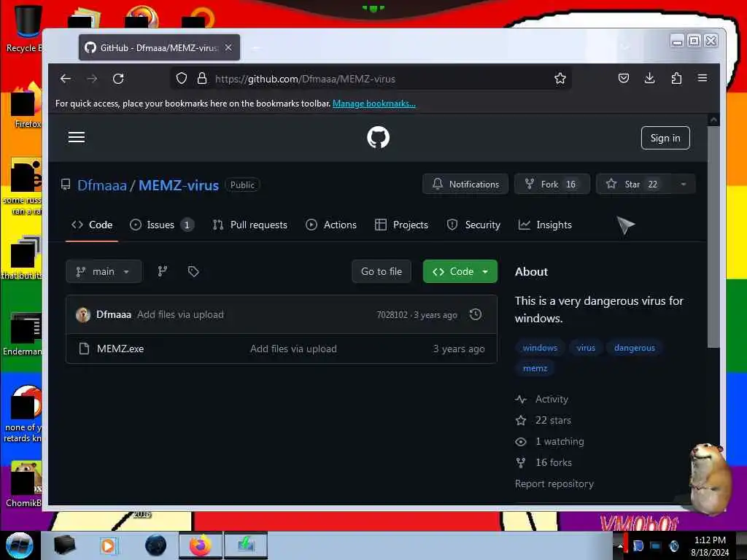This screenshot has height=560, width=747.
Task: Close the GitHub browser tab
Action: pos(228,47)
